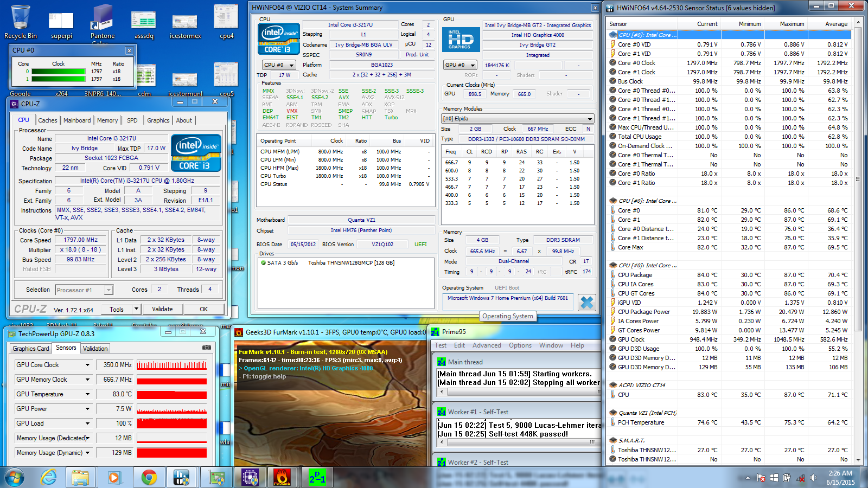Switch to the Caches tab in CPU-Z

47,120
